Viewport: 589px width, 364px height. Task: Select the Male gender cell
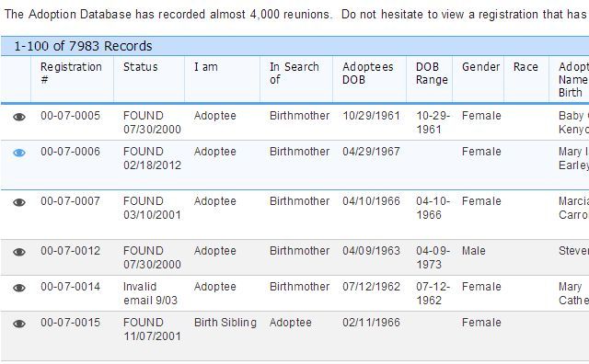(474, 251)
